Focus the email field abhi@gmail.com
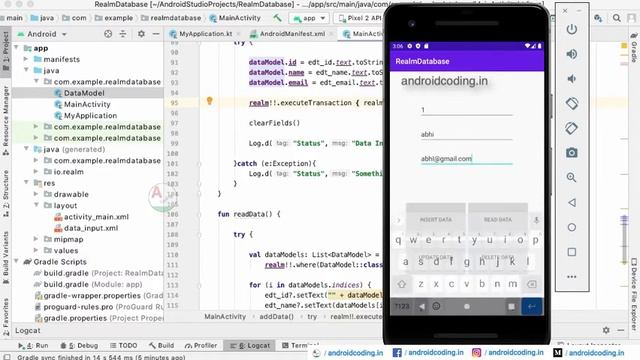This screenshot has width=640, height=360. [x=467, y=158]
